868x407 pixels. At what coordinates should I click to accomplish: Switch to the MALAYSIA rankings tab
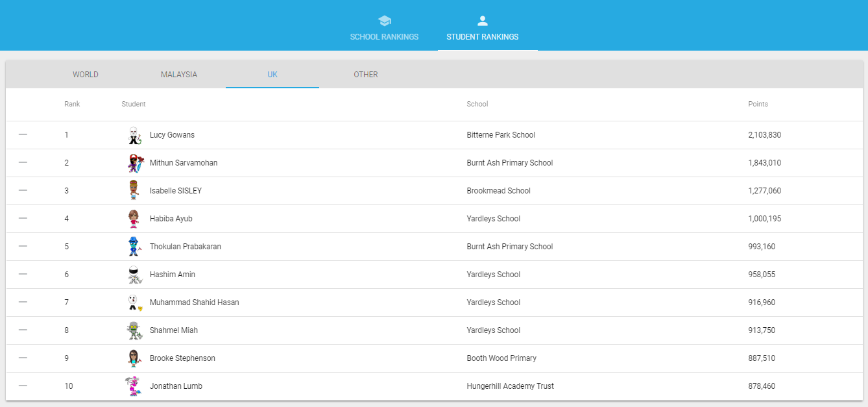(179, 75)
